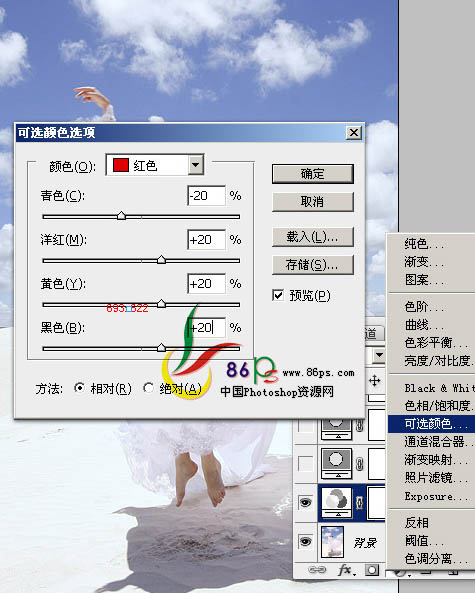Click the 黄色(Y) slider handle
This screenshot has height=593, width=475.
[x=161, y=304]
